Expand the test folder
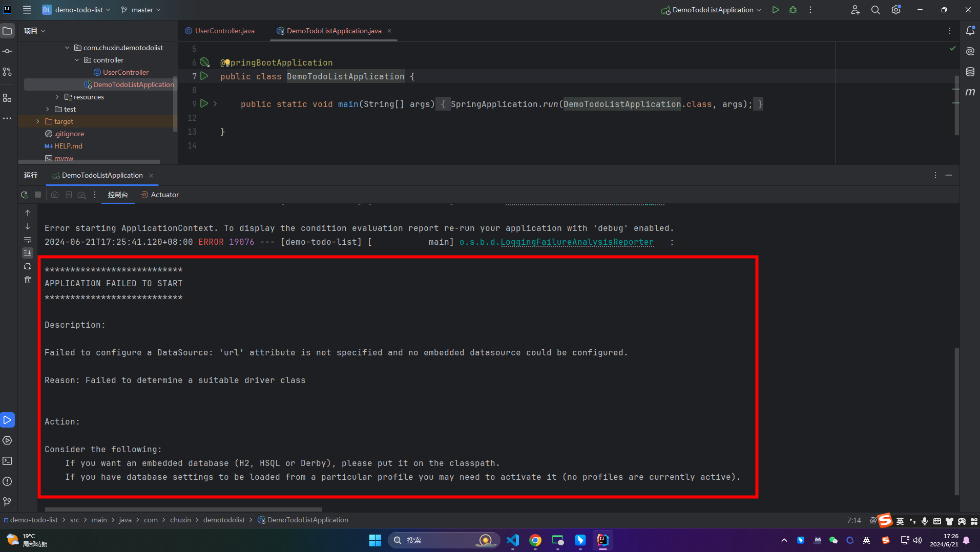980x552 pixels. click(48, 109)
